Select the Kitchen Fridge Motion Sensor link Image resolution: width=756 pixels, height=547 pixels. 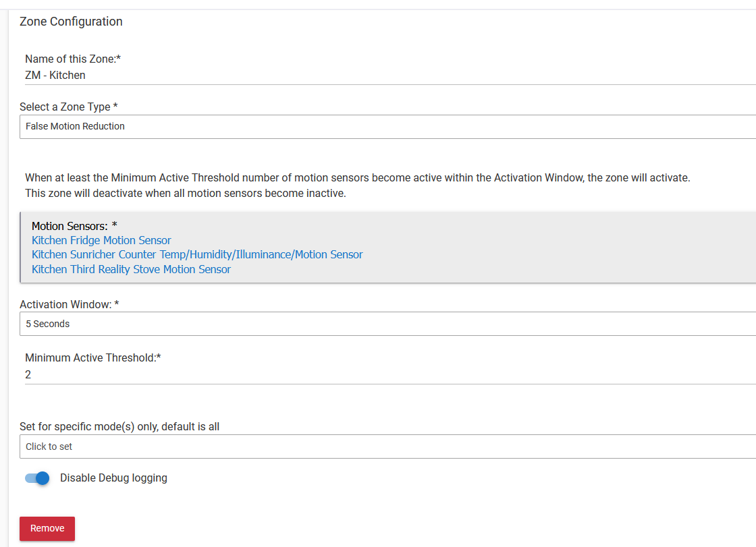(x=101, y=241)
